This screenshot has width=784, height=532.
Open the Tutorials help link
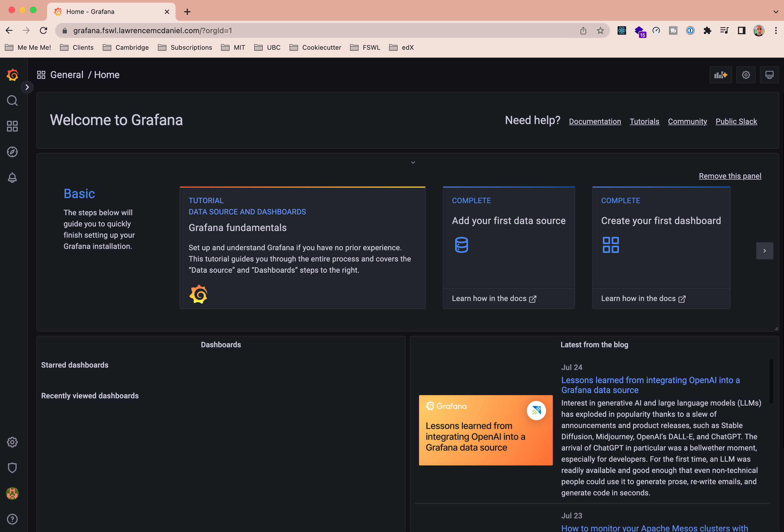pos(644,121)
